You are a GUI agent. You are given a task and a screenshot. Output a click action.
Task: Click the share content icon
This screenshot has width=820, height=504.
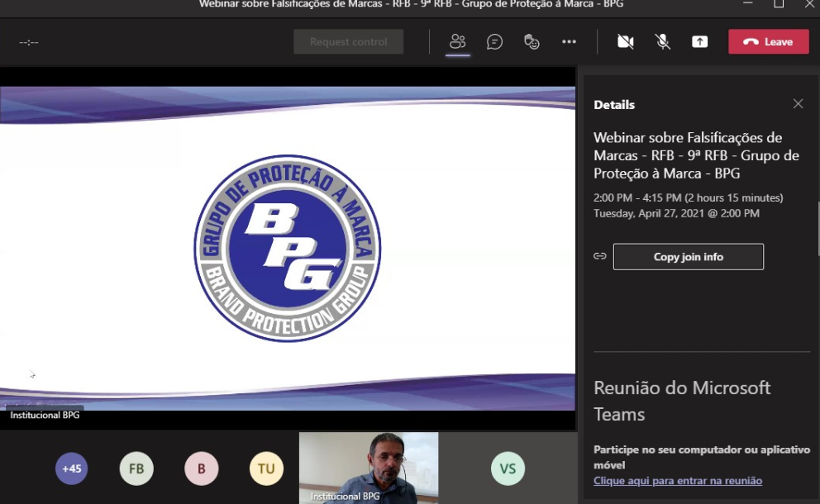click(699, 42)
